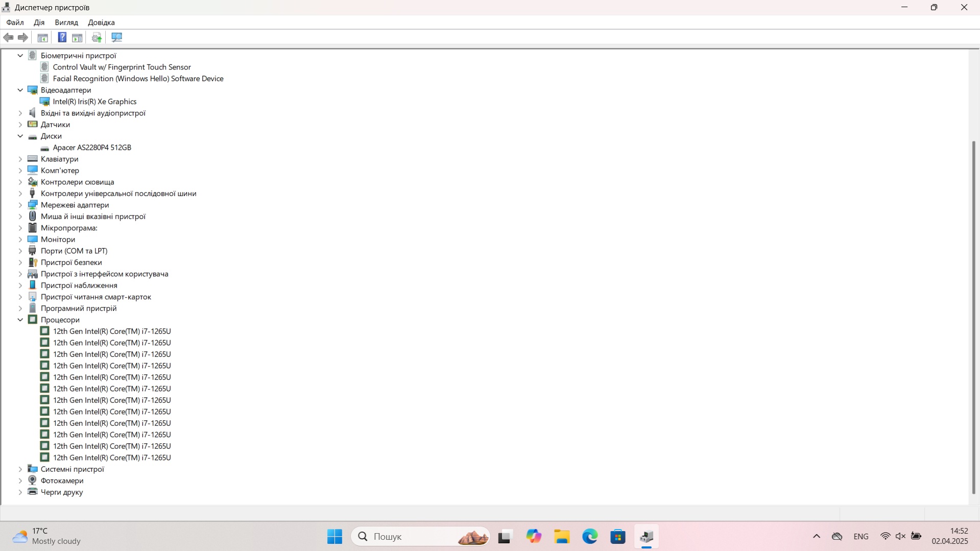Expand the Контролери сховища category

pos(20,182)
